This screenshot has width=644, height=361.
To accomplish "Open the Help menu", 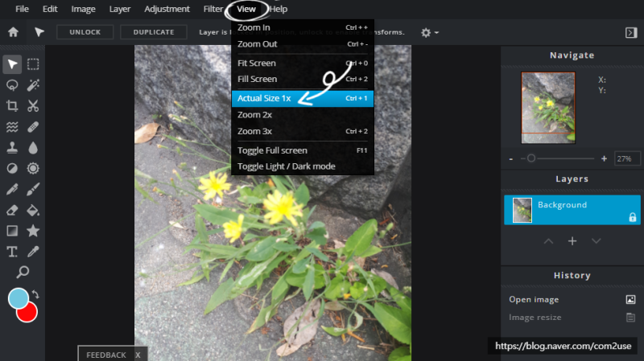I will coord(279,9).
